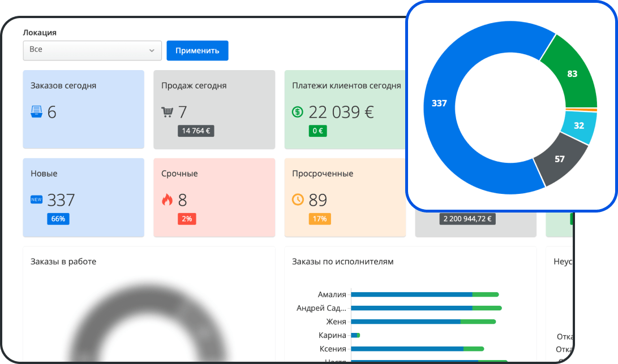Click the cyan 32 donut segment

(x=578, y=126)
